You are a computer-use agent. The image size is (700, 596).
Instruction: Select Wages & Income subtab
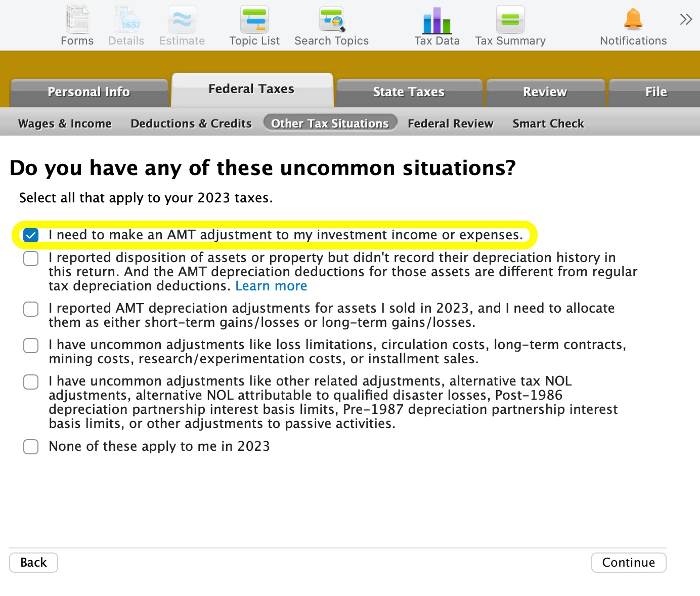coord(65,123)
